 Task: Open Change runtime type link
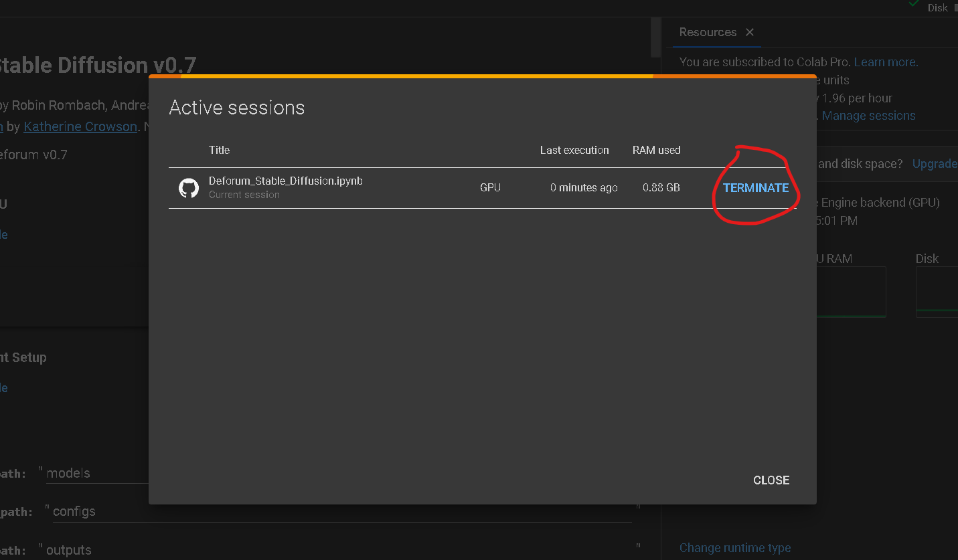point(735,548)
